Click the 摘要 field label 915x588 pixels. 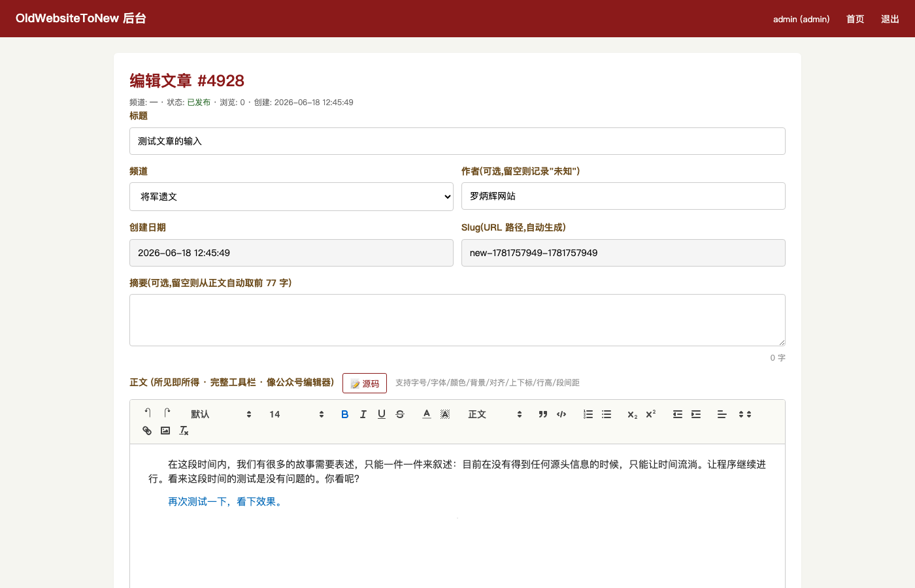tap(210, 283)
